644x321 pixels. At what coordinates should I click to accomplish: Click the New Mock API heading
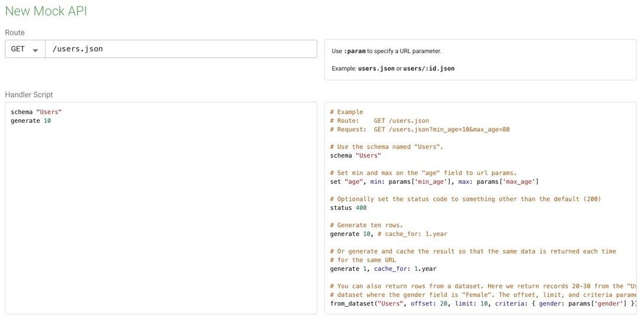pos(45,11)
